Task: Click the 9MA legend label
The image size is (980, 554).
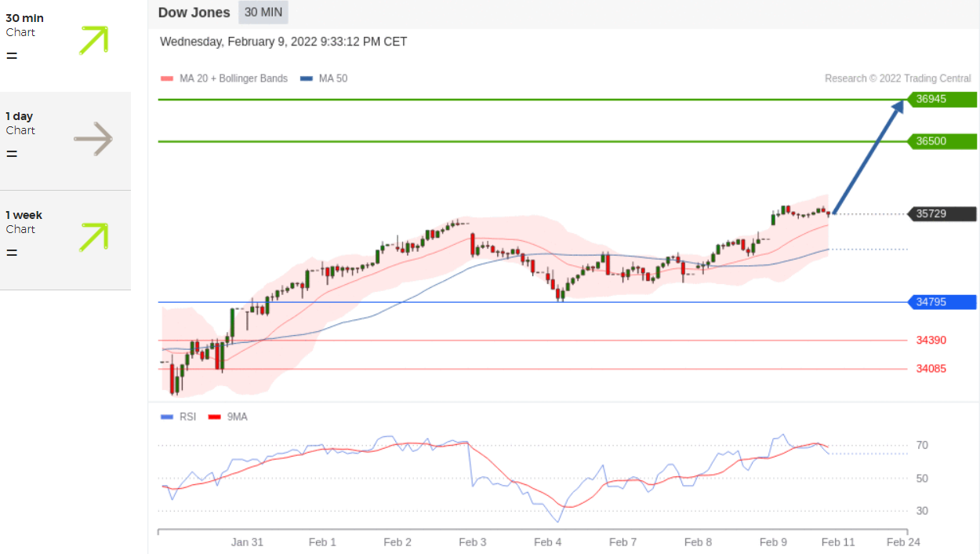Action: [x=238, y=417]
